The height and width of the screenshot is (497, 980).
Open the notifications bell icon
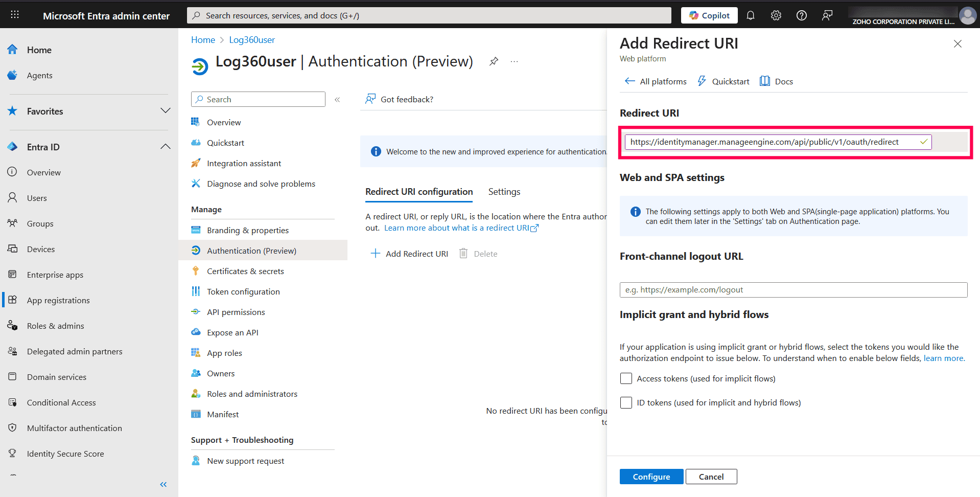(750, 15)
